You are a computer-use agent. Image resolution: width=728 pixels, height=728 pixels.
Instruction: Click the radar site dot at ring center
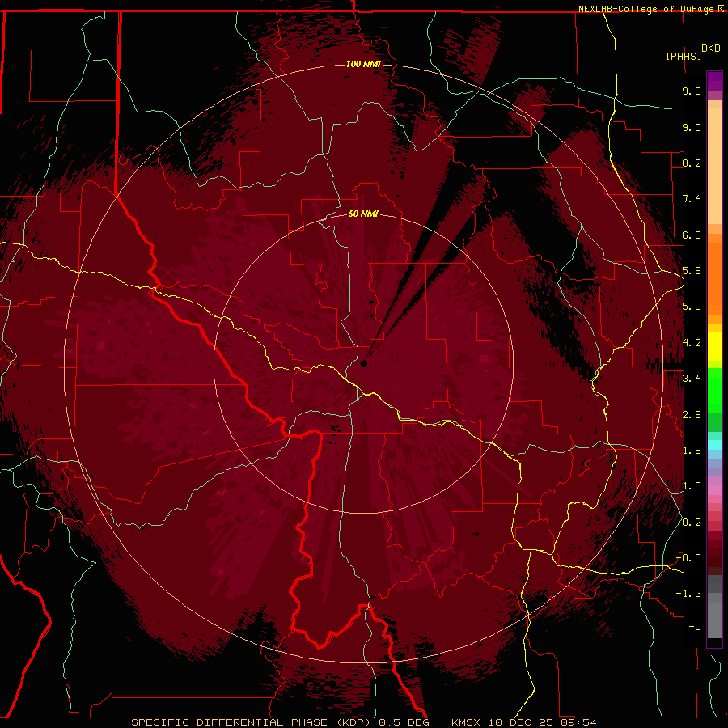click(x=364, y=363)
